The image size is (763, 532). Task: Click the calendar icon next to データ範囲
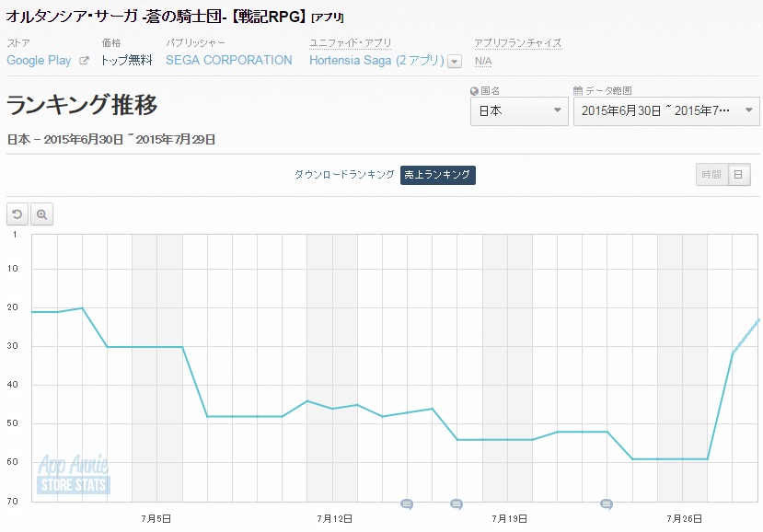point(578,91)
